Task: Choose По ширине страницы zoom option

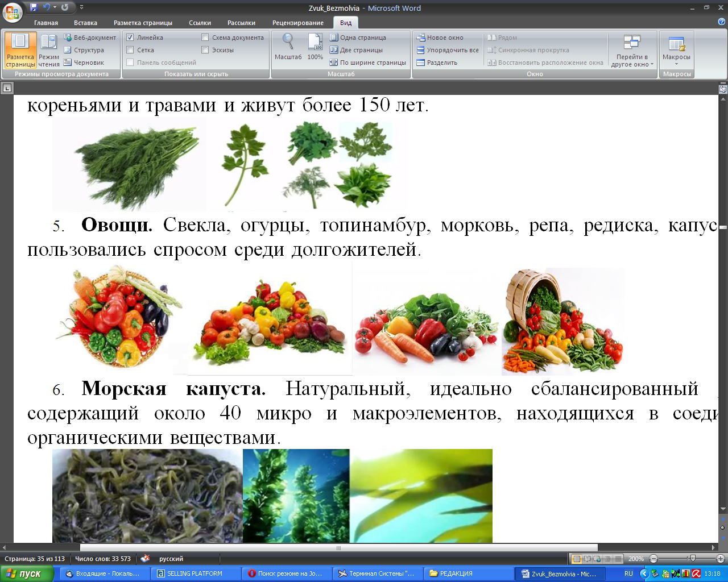Action: [368, 63]
